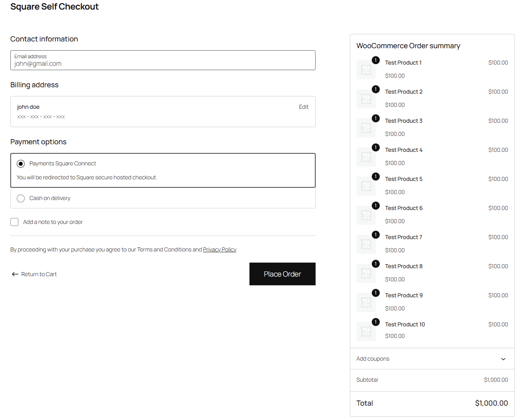Screen dimensions: 518x420
Task: Click the Total $1,000.00 amount
Action: (x=491, y=403)
